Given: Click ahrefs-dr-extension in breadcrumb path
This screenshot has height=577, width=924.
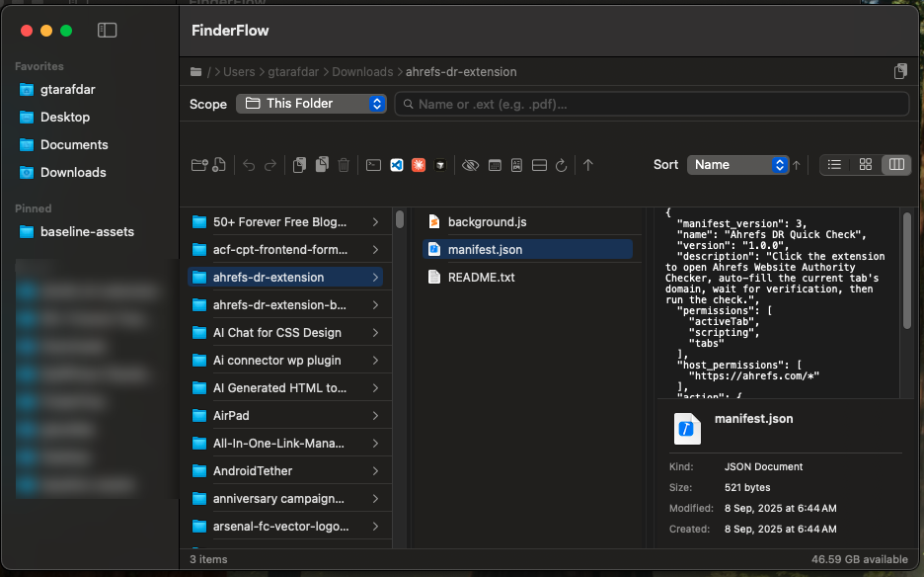Looking at the screenshot, I should tap(461, 72).
